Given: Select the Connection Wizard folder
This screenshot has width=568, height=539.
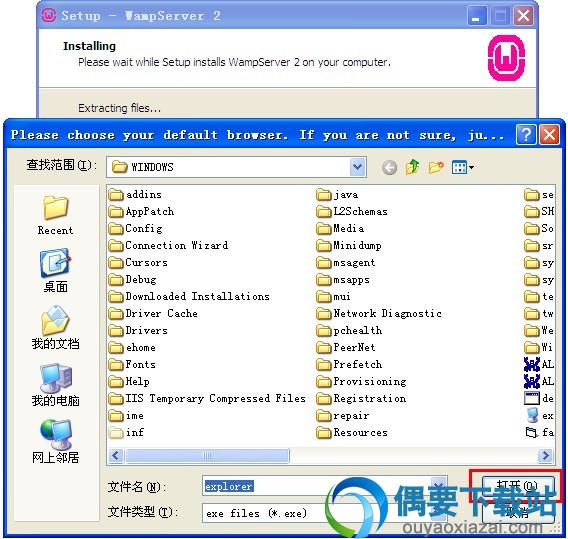Looking at the screenshot, I should click(x=168, y=246).
